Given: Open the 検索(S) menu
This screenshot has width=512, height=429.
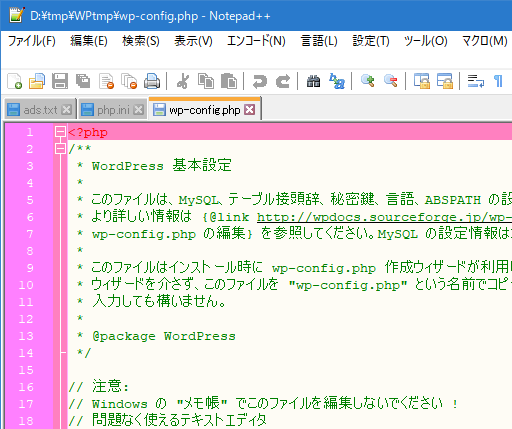Looking at the screenshot, I should [x=141, y=41].
